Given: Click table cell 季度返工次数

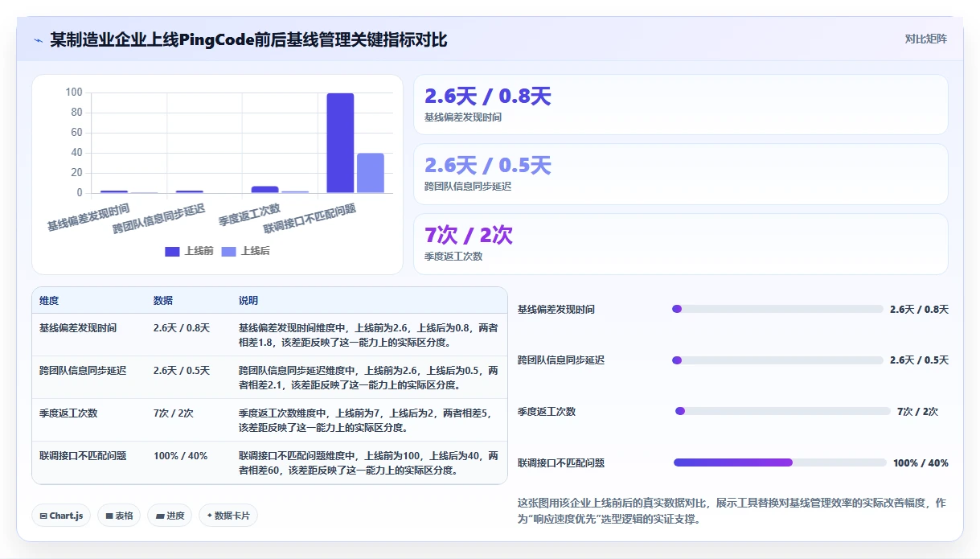Looking at the screenshot, I should (x=68, y=413).
